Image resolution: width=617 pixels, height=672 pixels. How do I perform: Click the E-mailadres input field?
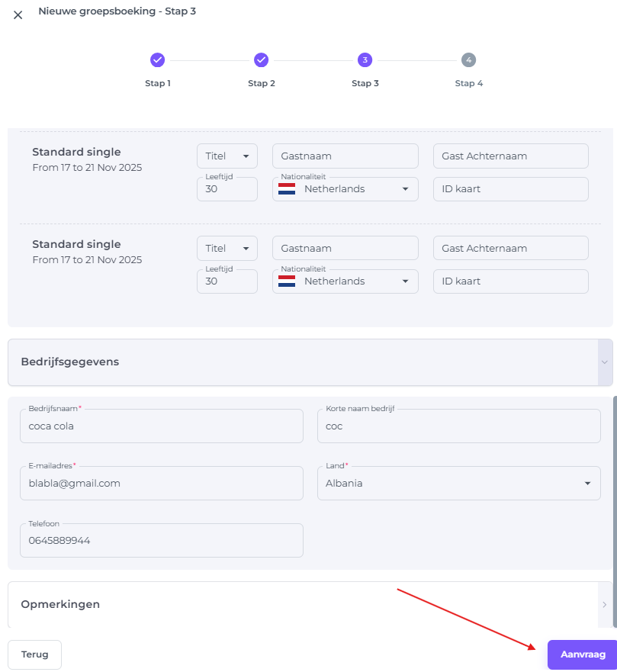click(x=161, y=484)
